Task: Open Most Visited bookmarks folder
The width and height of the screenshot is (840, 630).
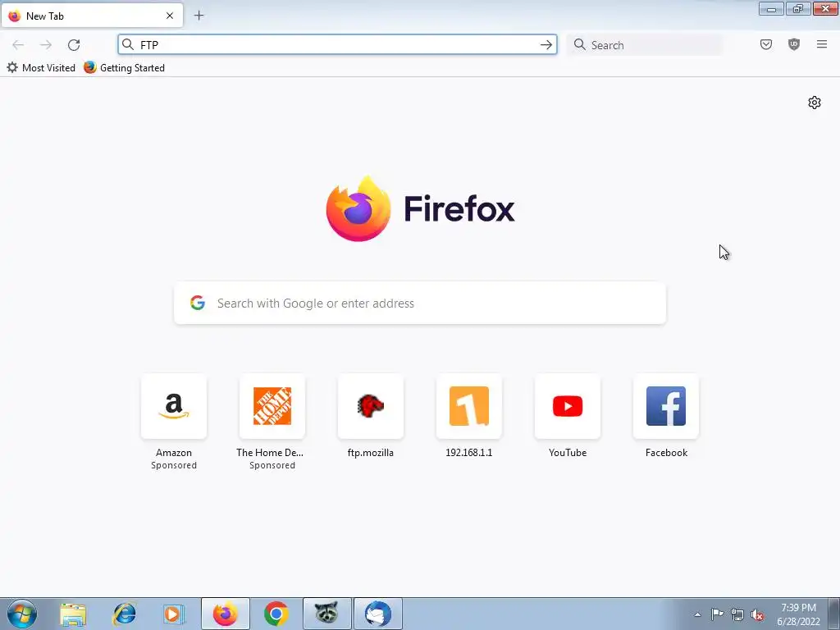Action: 41,68
